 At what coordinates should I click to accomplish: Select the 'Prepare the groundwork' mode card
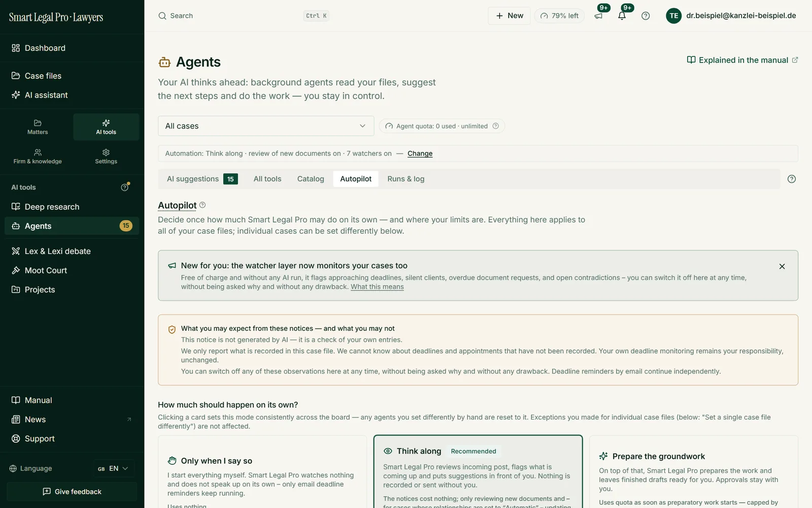(694, 472)
